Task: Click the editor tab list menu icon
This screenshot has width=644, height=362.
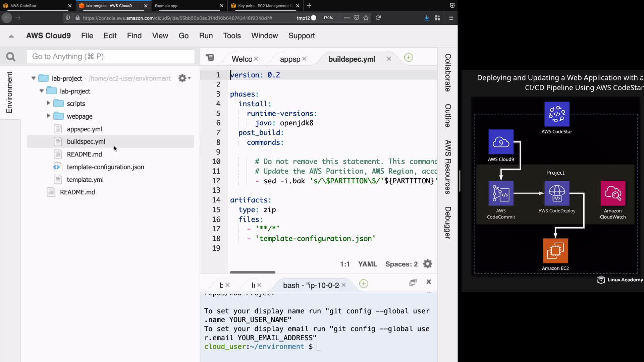Action: click(x=210, y=58)
